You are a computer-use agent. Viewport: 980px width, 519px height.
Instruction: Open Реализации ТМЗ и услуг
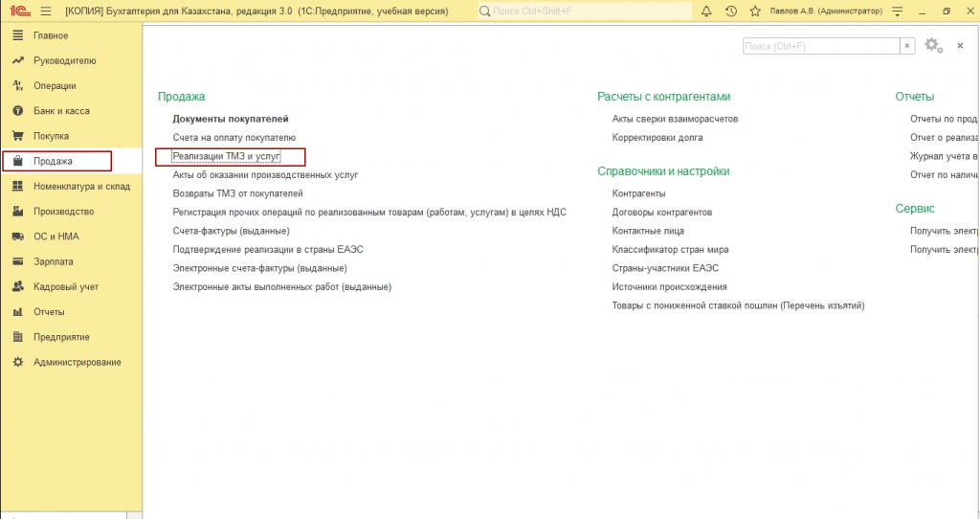226,156
